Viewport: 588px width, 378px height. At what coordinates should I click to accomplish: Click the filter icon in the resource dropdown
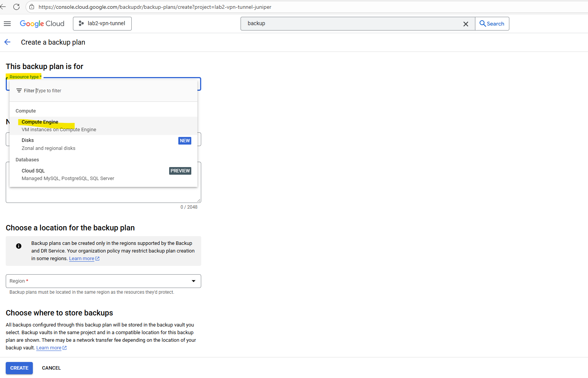19,91
